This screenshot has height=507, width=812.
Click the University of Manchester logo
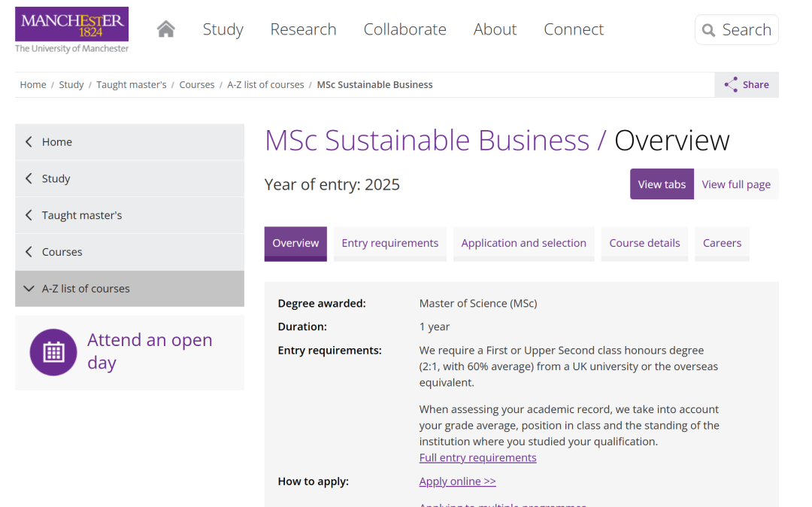tap(71, 30)
